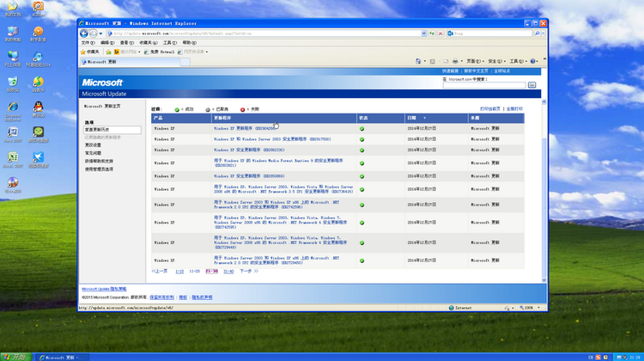Open the 免费 Hotmail favorites link

coord(160,52)
